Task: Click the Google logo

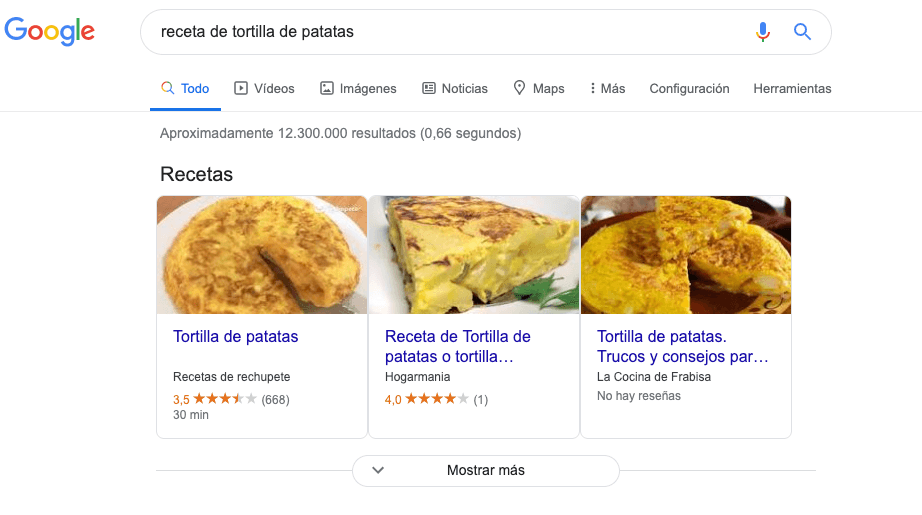Action: 50,31
